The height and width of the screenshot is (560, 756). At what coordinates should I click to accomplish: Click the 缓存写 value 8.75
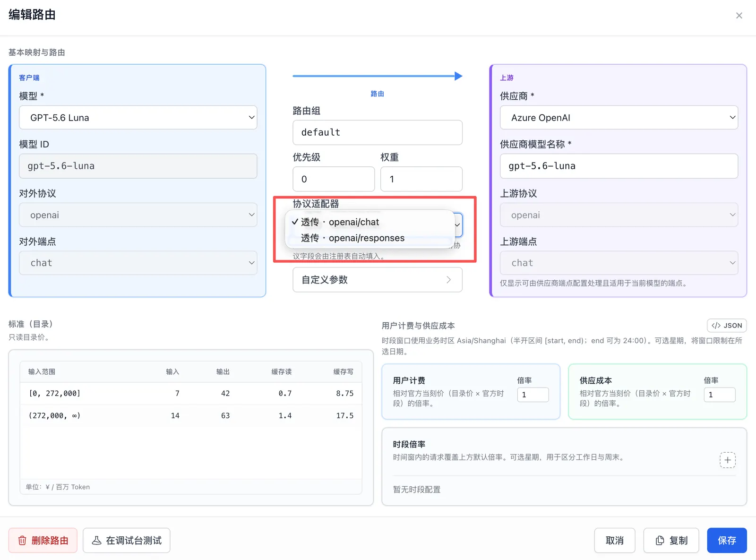coord(344,393)
